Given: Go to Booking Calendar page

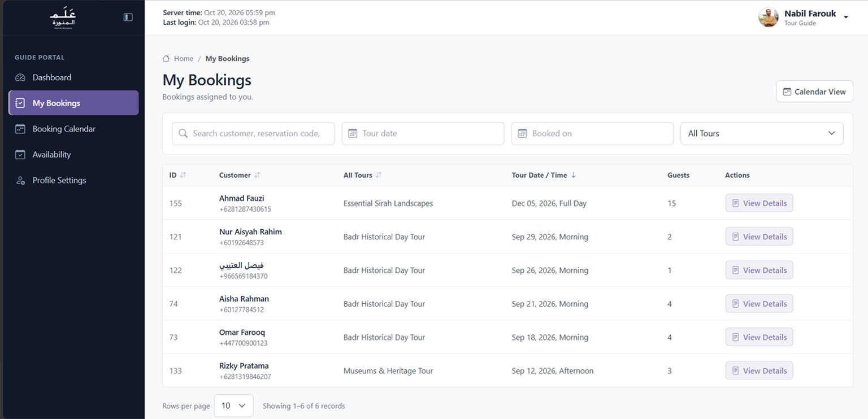Looking at the screenshot, I should click(73, 129).
